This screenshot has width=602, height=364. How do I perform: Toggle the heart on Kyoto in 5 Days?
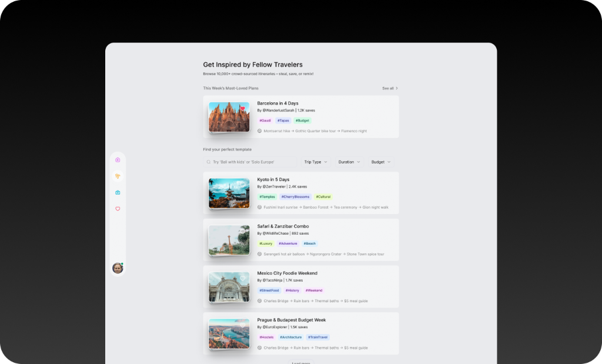tap(243, 185)
